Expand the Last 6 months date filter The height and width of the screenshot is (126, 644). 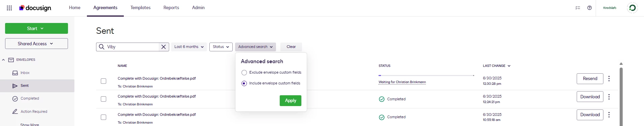click(x=189, y=47)
